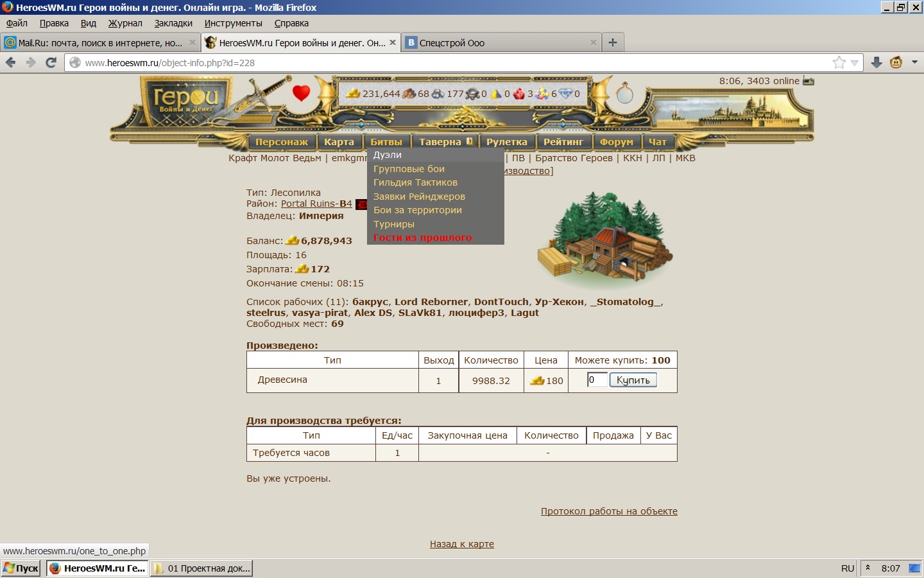Open the bookmark star dropdown arrow
The height and width of the screenshot is (578, 924).
pos(855,63)
